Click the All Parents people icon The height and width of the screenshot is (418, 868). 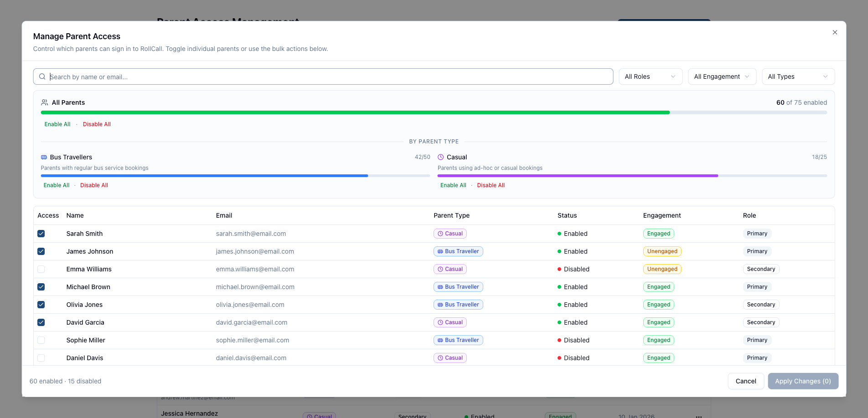(x=44, y=102)
